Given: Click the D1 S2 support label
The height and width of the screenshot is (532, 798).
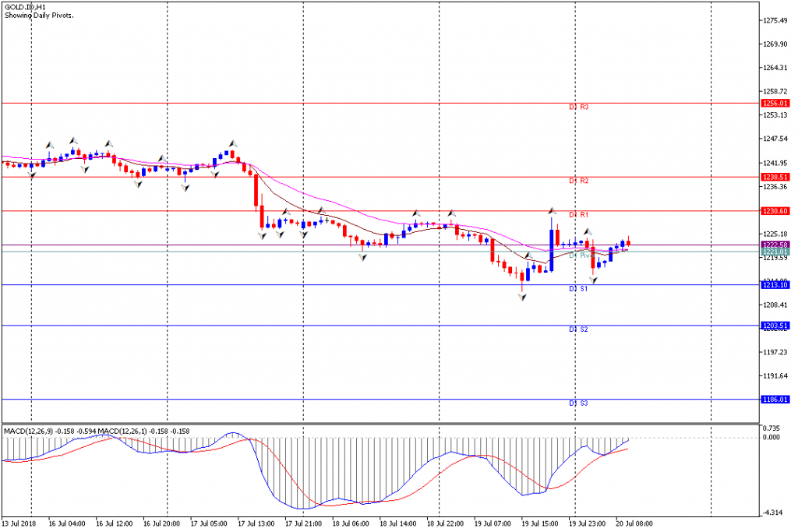Looking at the screenshot, I should 579,329.
